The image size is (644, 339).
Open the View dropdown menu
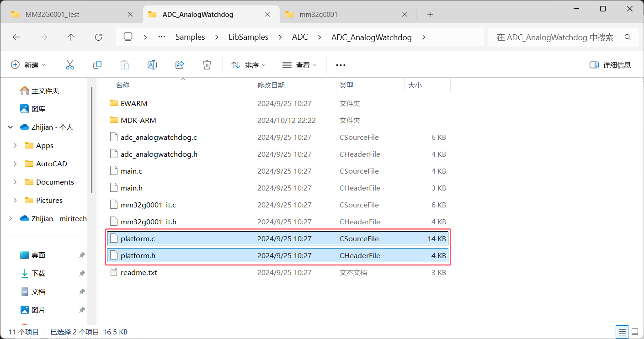[x=299, y=65]
